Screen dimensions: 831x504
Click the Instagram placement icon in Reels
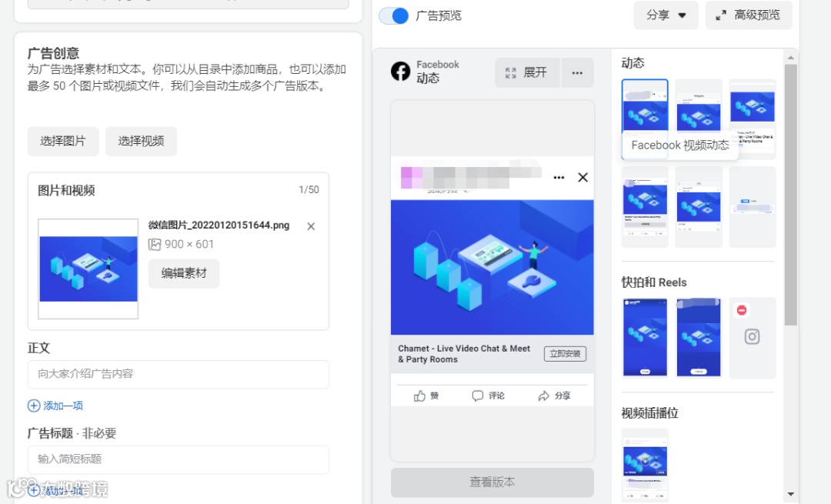point(752,336)
